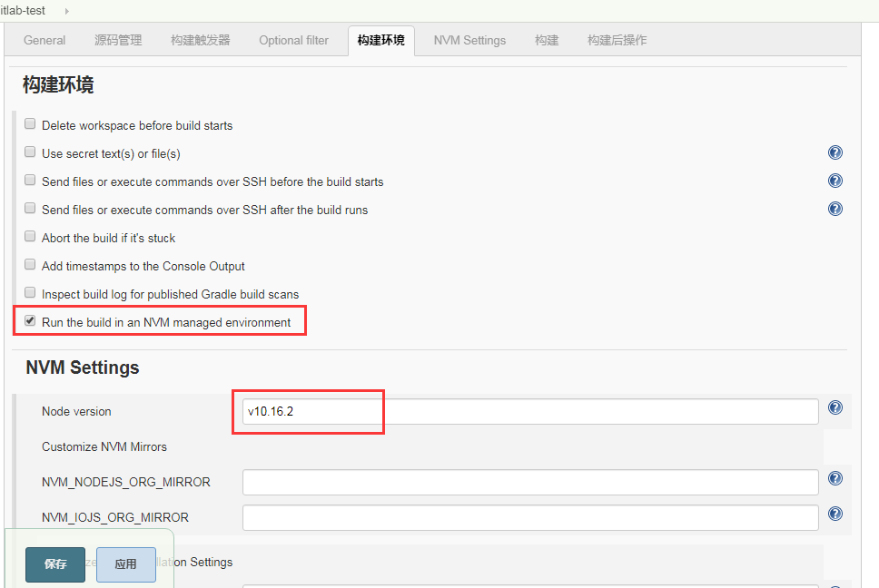Switch to the 构建后操作 tab

click(x=617, y=40)
